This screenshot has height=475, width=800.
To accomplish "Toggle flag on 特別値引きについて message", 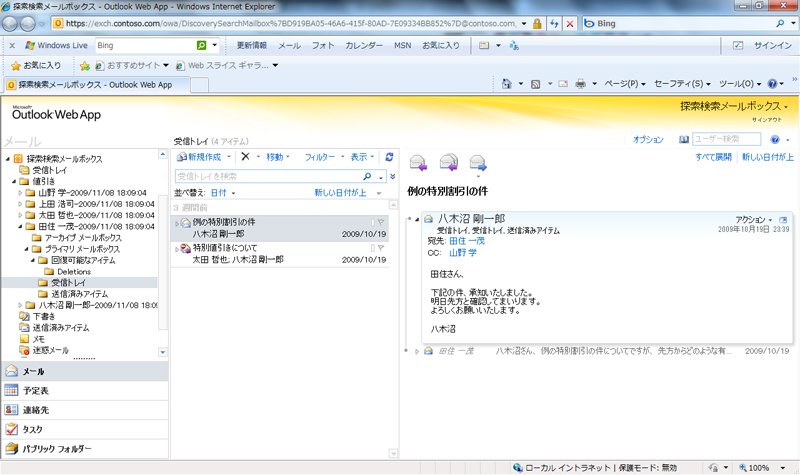I will tap(381, 248).
